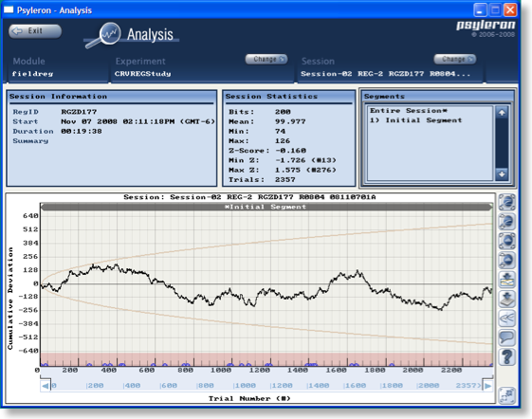Viewport: 532px width, 419px height.
Task: Click the download arrow over chart image icon
Action: [507, 280]
